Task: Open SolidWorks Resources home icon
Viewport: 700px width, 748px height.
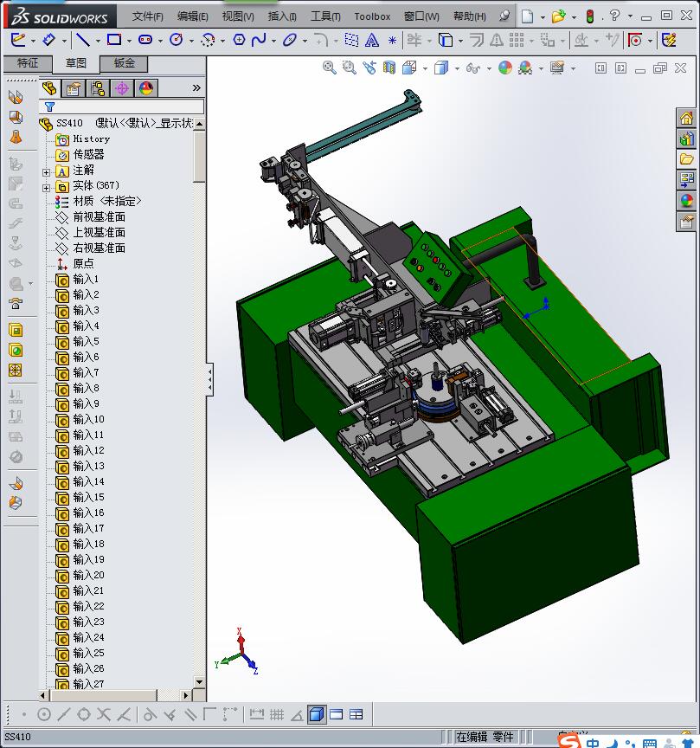Action: tap(687, 118)
